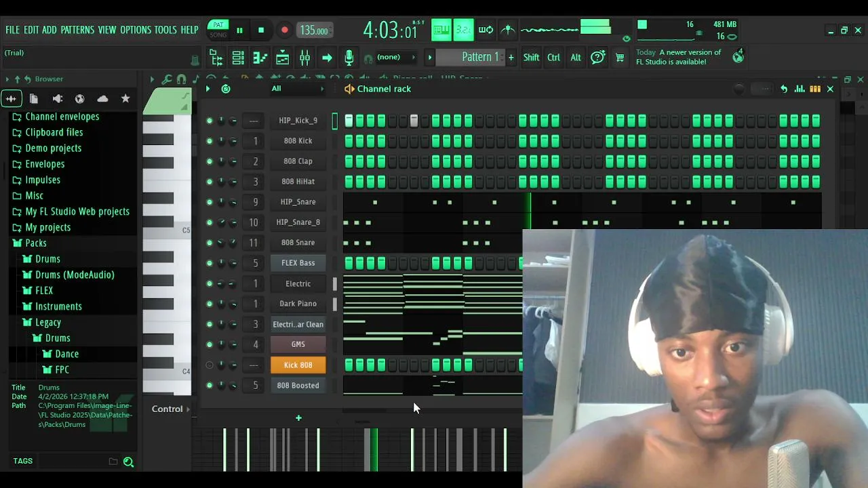868x488 pixels.
Task: Mute the 808 Clap channel
Action: (210, 161)
